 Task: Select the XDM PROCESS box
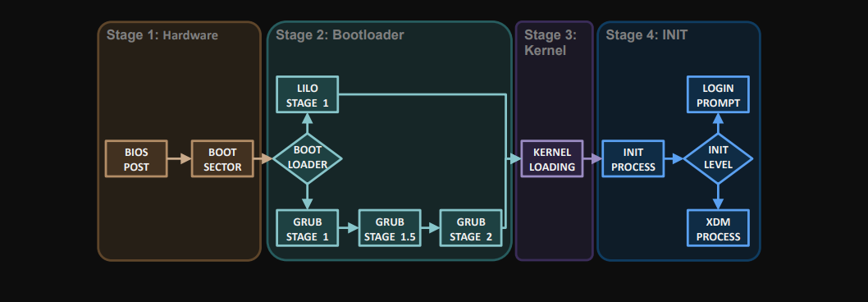coord(718,228)
